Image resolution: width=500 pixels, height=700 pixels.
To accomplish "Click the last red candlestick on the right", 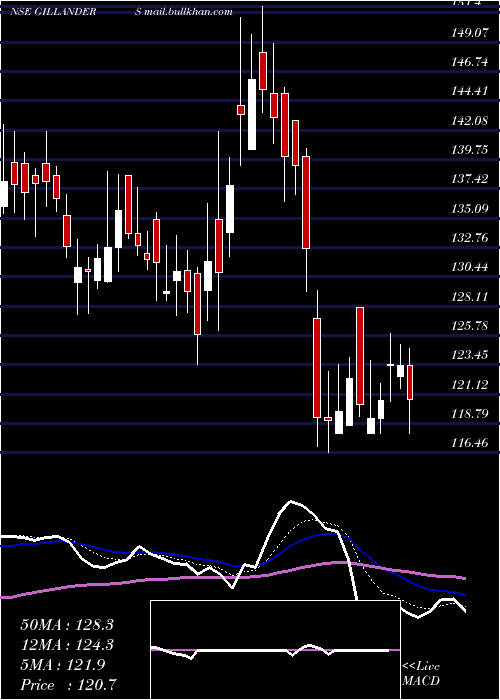I will (x=410, y=382).
